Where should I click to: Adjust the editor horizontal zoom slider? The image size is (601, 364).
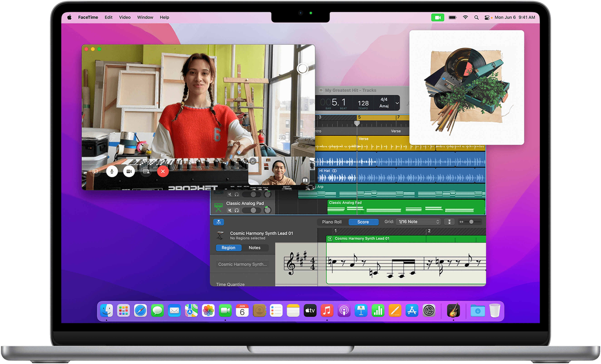point(471,222)
